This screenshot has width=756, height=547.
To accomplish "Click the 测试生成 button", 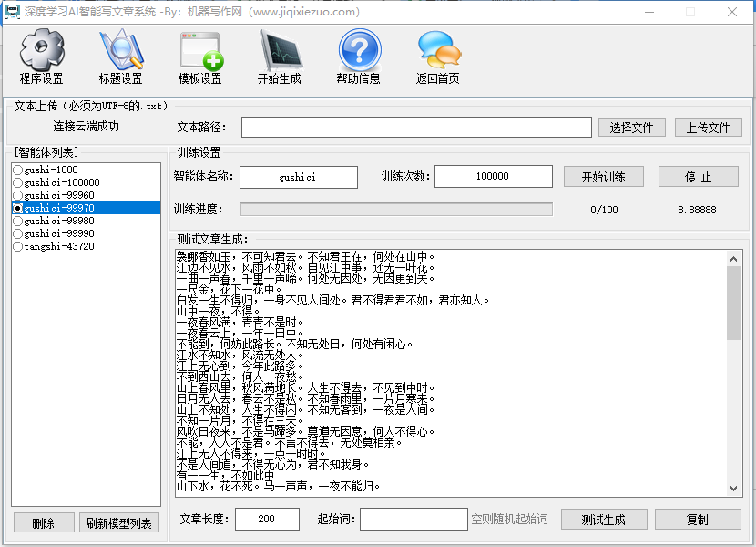I will pyautogui.click(x=603, y=520).
